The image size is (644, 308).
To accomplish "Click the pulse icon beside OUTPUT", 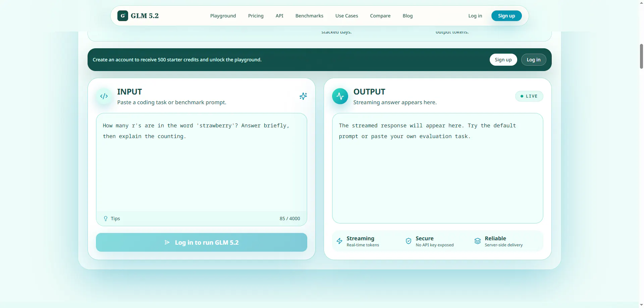I will (340, 96).
